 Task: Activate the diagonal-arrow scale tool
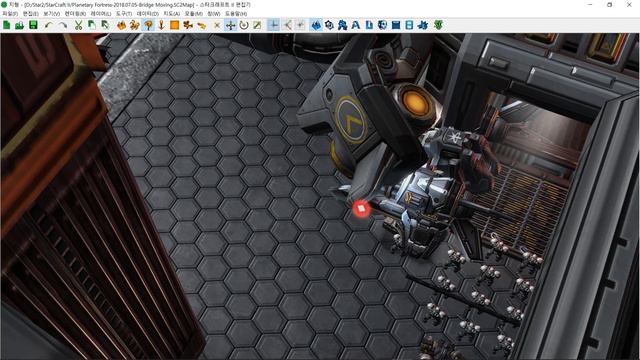pyautogui.click(x=257, y=25)
